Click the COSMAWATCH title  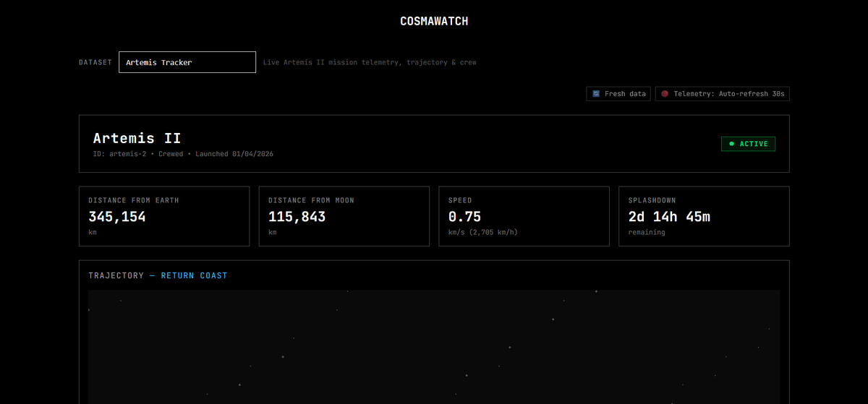click(434, 22)
